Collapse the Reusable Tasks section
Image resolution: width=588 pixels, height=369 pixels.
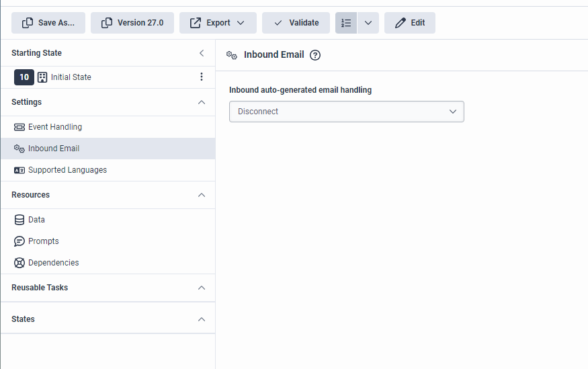point(202,288)
